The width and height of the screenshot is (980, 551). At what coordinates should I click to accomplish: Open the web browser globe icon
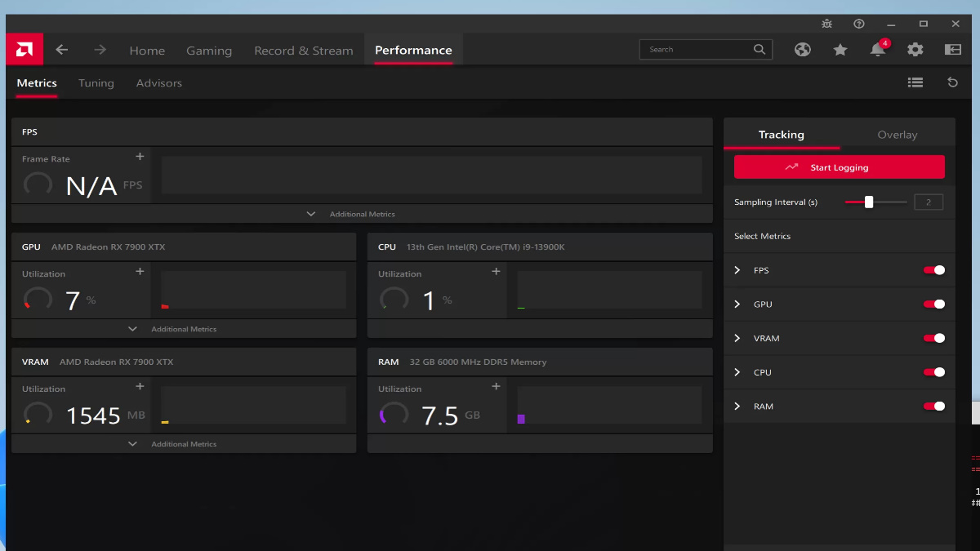click(x=803, y=50)
